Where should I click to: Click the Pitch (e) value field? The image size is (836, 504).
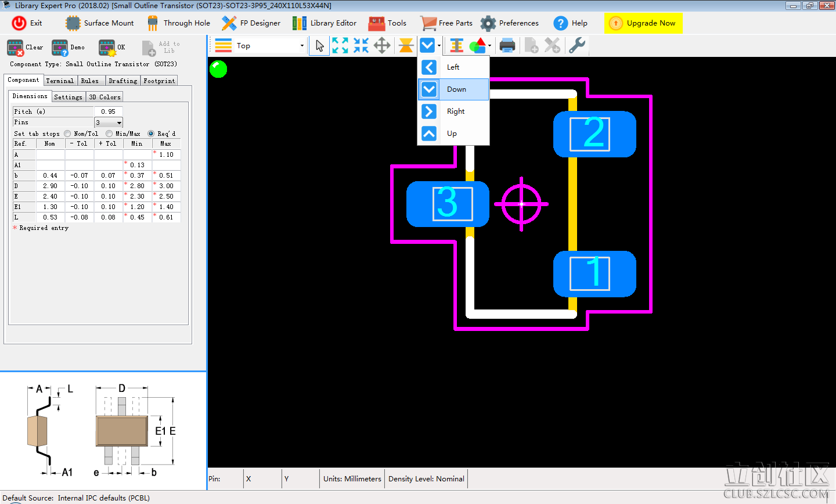pos(108,111)
